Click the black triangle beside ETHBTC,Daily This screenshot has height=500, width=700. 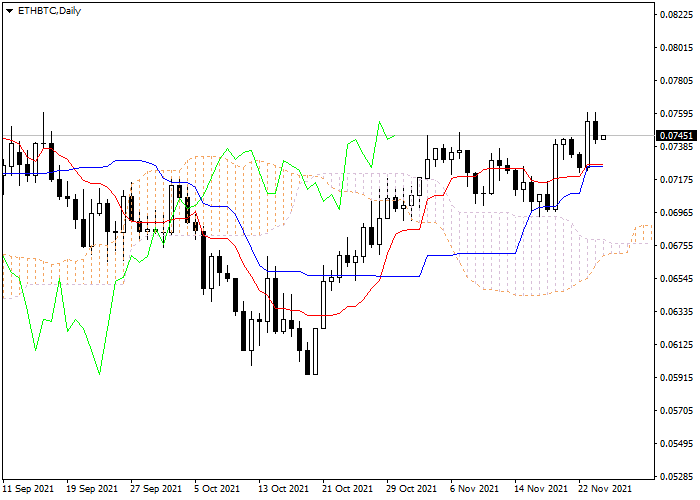click(10, 9)
